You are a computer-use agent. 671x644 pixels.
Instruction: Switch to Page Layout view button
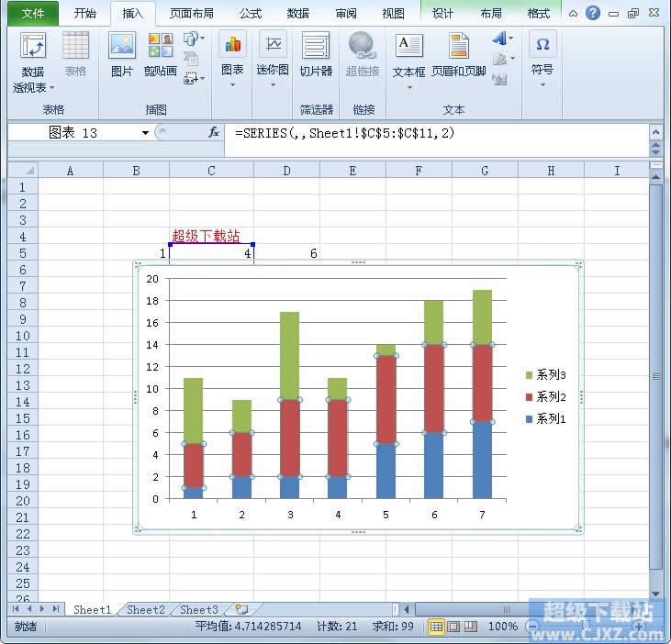(x=453, y=627)
